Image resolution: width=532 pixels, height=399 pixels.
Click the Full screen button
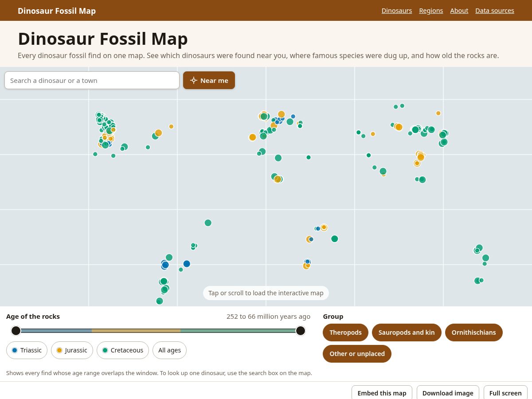click(x=505, y=393)
